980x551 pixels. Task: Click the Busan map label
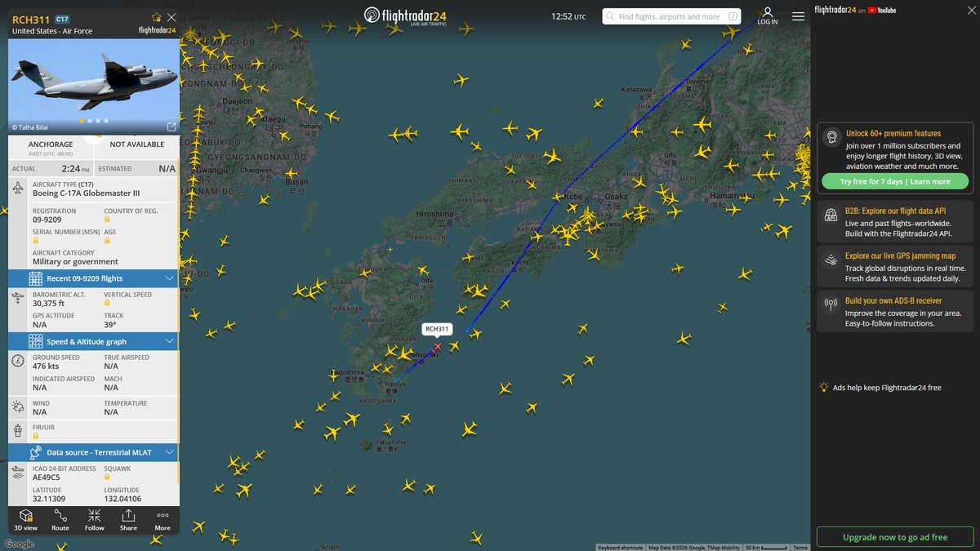tap(296, 181)
